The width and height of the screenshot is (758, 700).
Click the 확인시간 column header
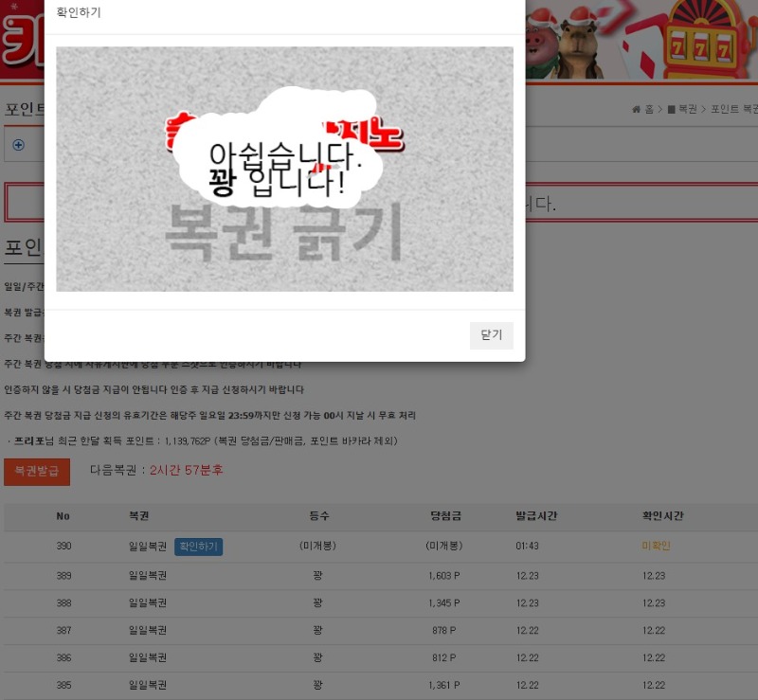click(662, 516)
